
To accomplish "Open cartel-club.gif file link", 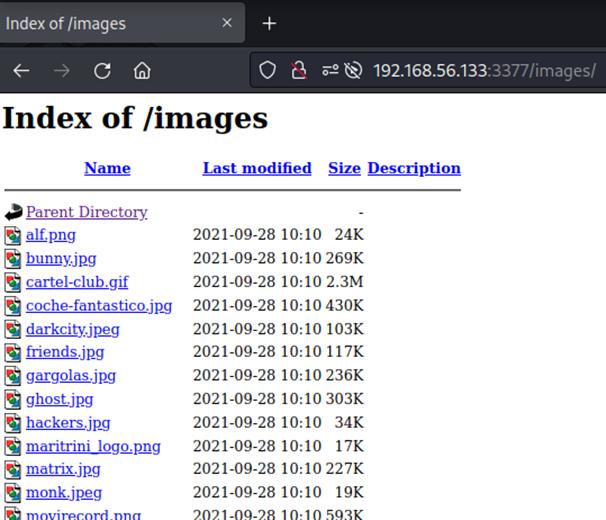I will click(x=77, y=282).
